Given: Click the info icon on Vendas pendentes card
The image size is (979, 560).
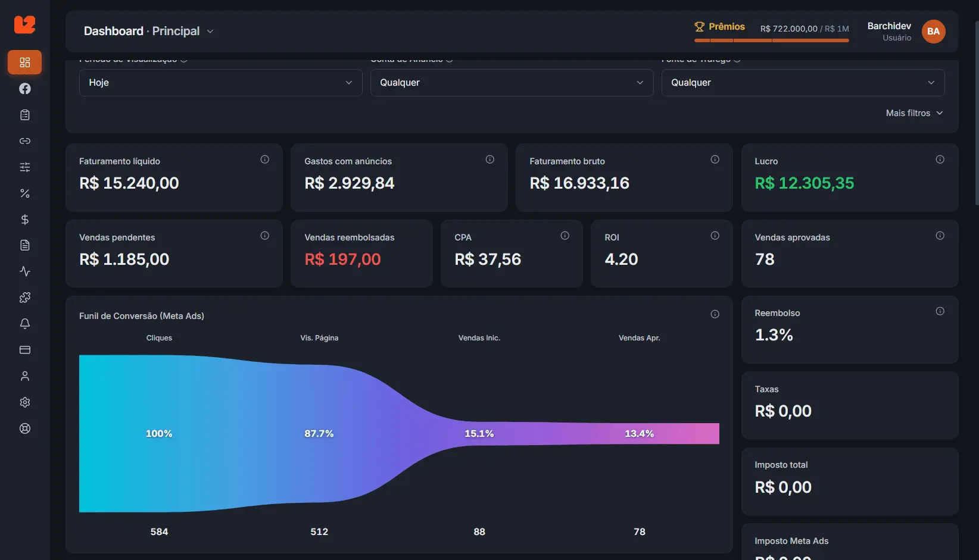Looking at the screenshot, I should click(x=264, y=236).
